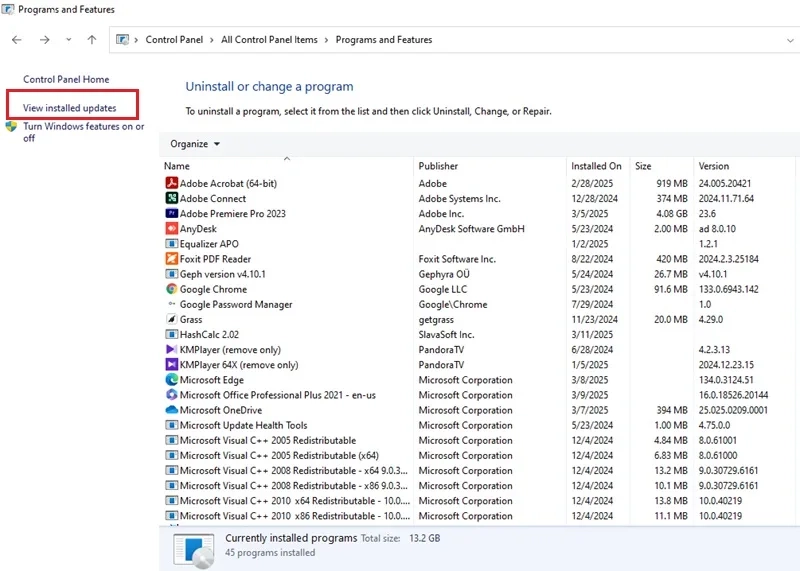800x571 pixels.
Task: Navigate to All Control Panel Items breadcrumb
Action: [269, 40]
